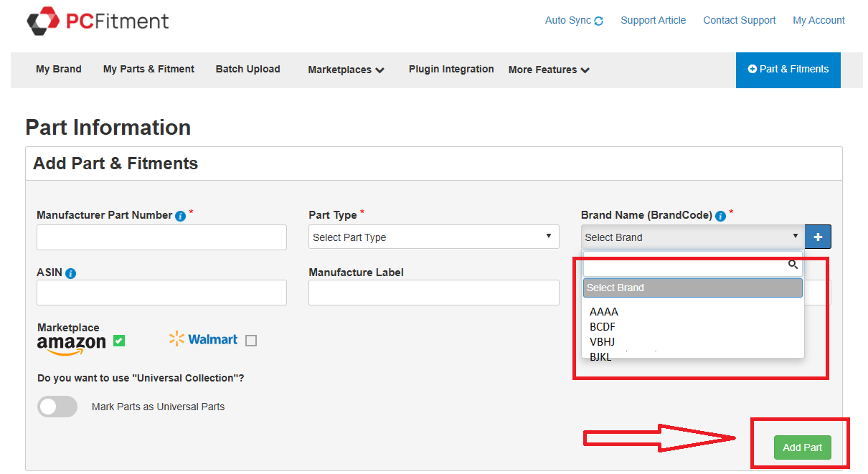This screenshot has height=474, width=868.
Task: Toggle Mark Parts as Universal Parts
Action: tap(57, 407)
